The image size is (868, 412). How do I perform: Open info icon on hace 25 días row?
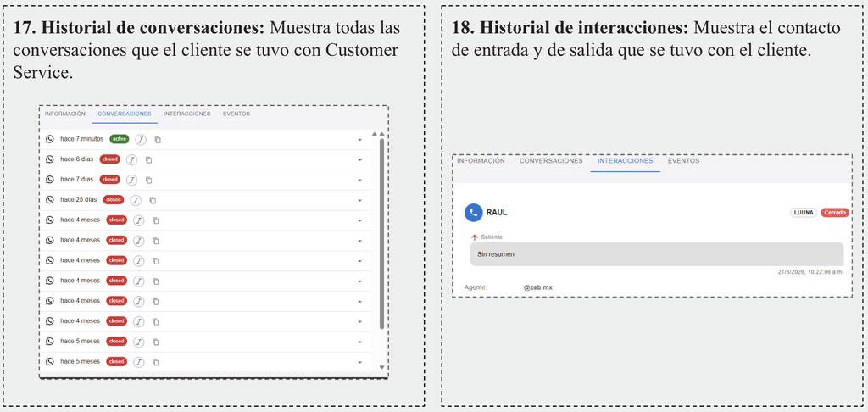coord(136,200)
